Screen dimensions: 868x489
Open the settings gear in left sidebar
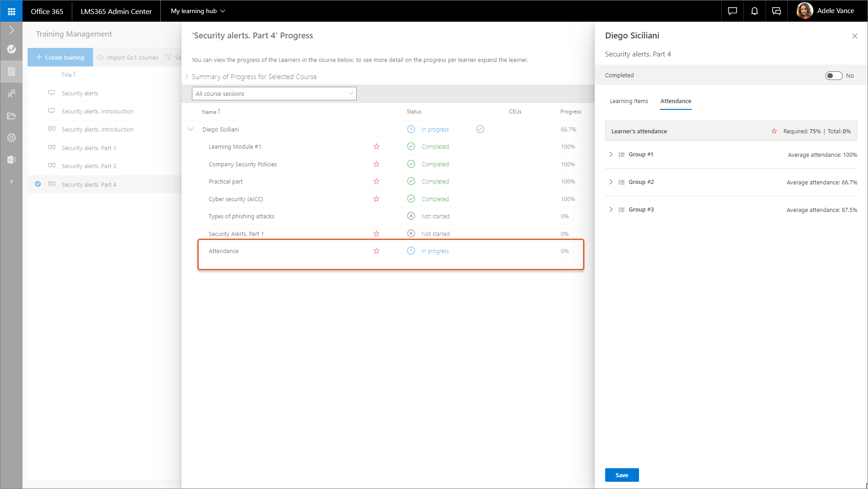point(11,137)
